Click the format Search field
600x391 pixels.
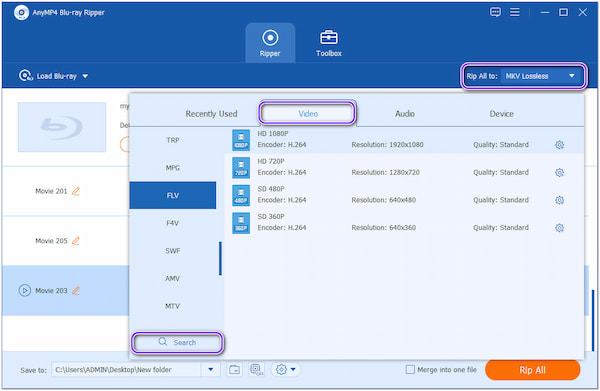click(177, 342)
